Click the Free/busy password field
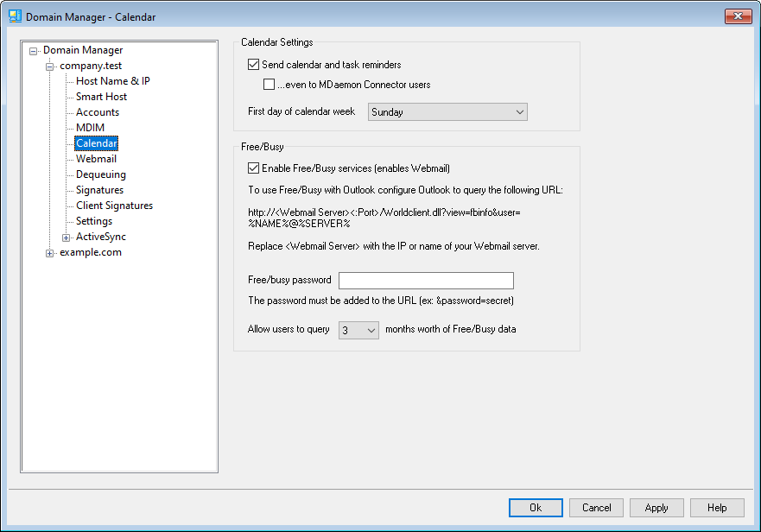Screen dimensions: 761x532 click(426, 280)
